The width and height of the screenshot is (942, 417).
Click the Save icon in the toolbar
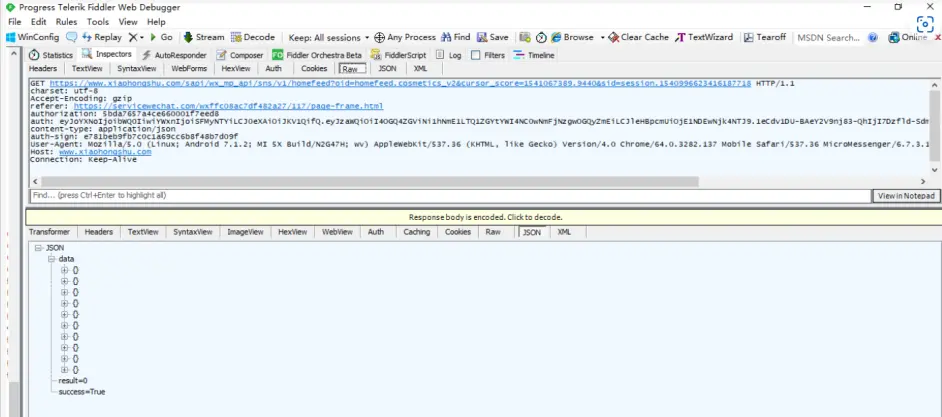click(x=482, y=37)
